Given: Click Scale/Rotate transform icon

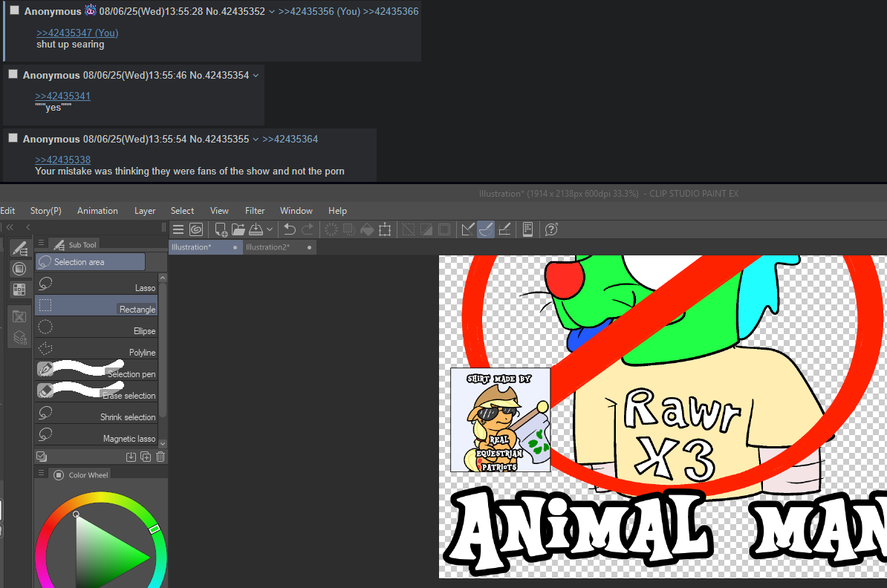Looking at the screenshot, I should [x=386, y=229].
